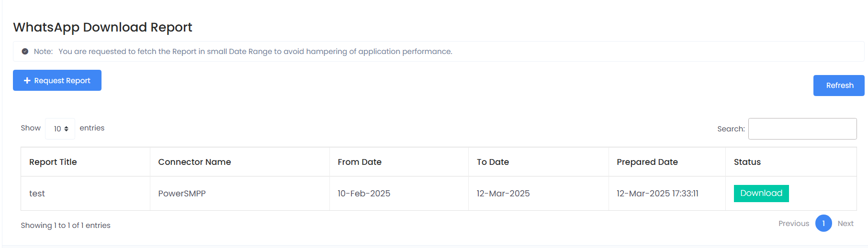Image resolution: width=868 pixels, height=248 pixels.
Task: Go to the Next page
Action: point(845,224)
